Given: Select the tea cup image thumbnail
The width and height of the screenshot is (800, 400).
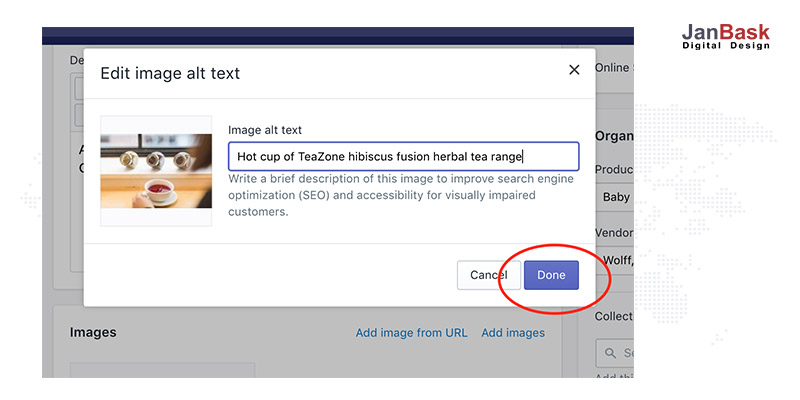Looking at the screenshot, I should pyautogui.click(x=156, y=170).
